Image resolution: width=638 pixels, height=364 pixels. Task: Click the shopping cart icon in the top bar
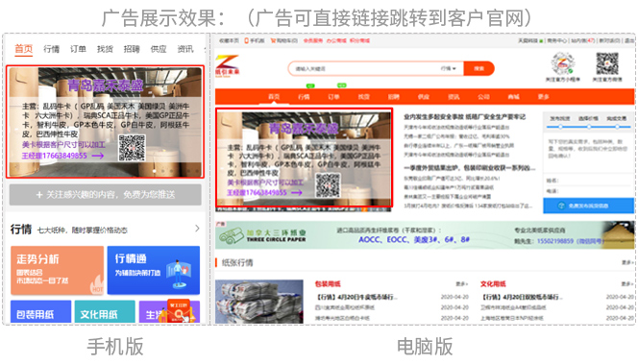tap(273, 40)
